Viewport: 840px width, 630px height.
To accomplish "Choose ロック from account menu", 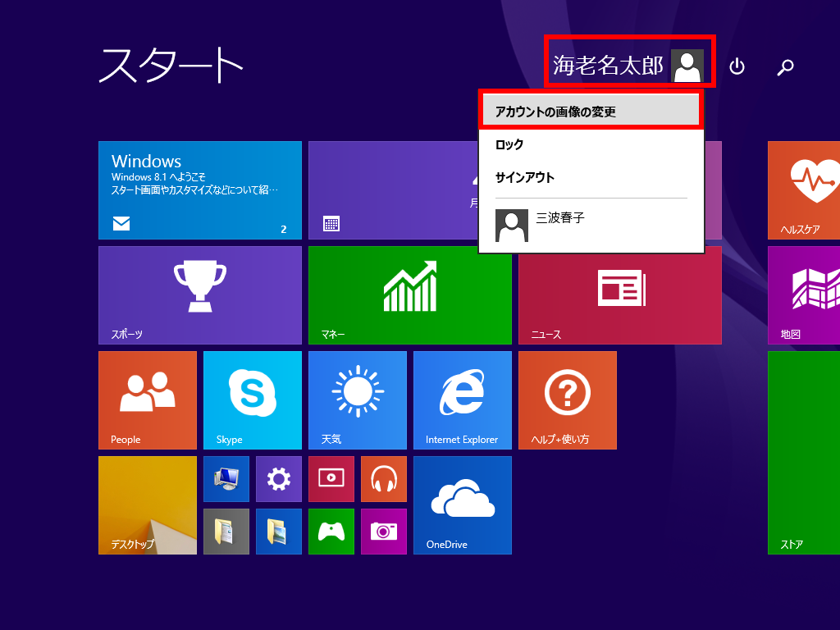I will [591, 144].
